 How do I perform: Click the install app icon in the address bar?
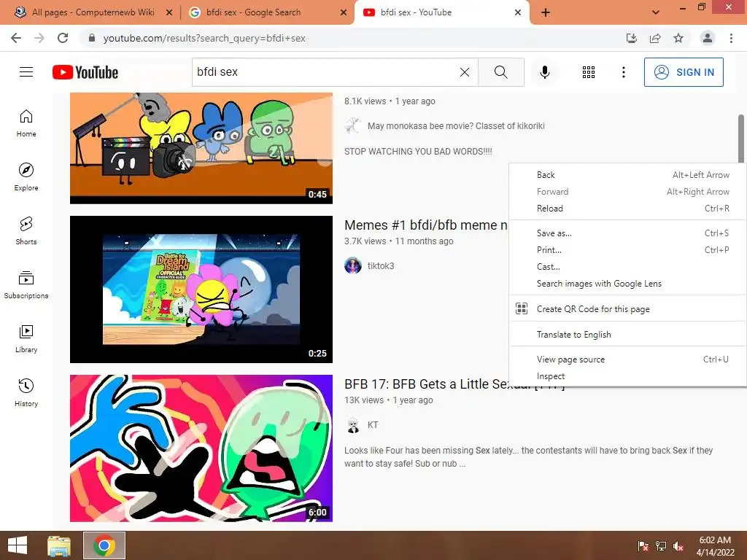point(632,38)
